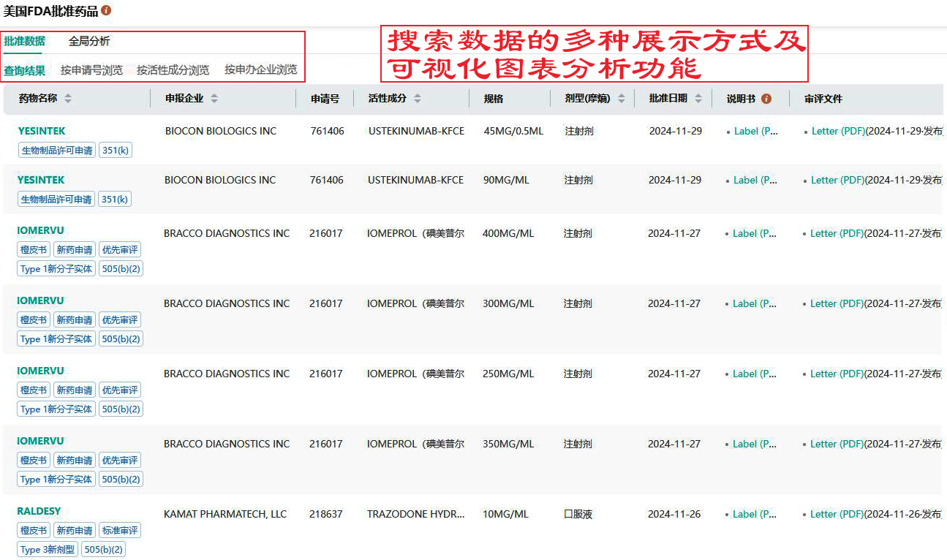Click the 新药申请 tag in the 300MG/ML row
The width and height of the screenshot is (947, 560).
(75, 320)
